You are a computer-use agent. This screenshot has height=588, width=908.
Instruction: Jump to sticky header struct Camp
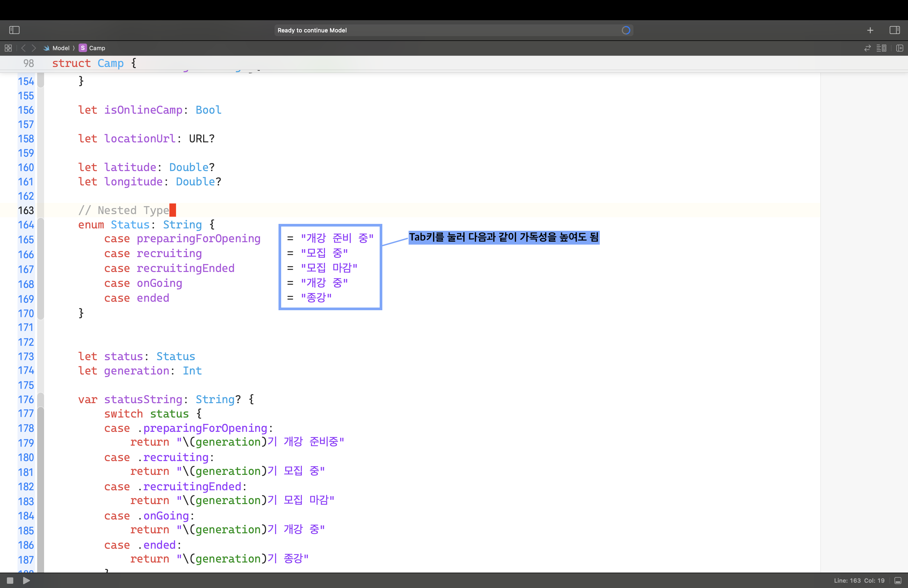pos(88,63)
